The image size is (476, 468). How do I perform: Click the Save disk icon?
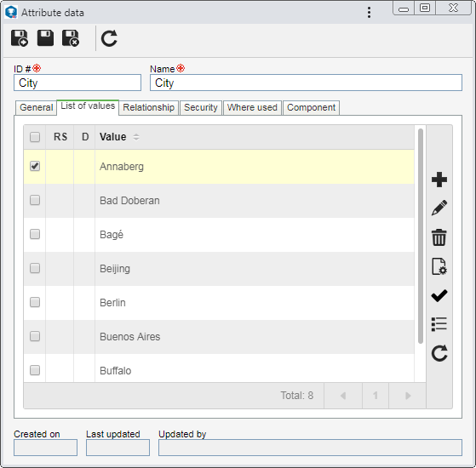(45, 38)
